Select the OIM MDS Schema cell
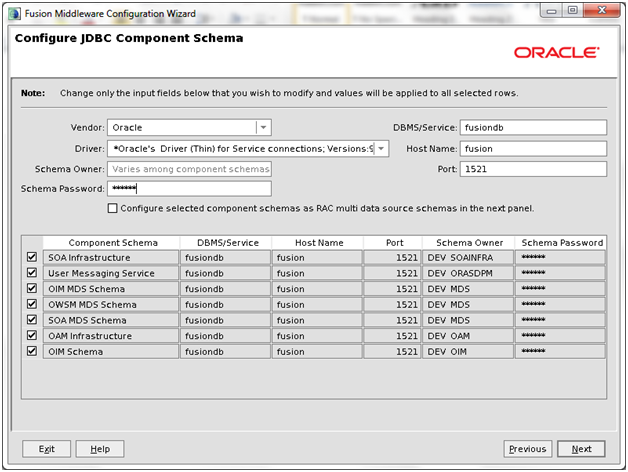This screenshot has height=472, width=628. coord(111,288)
